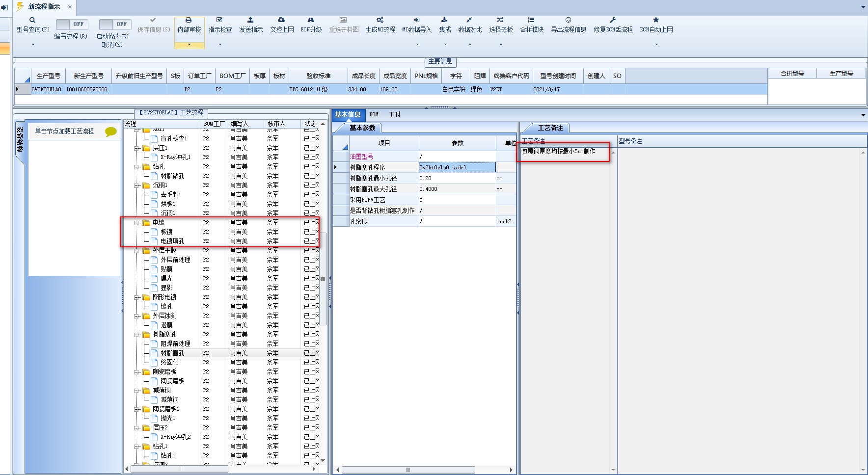Open dropdown arrow under 指示检查
Image resolution: width=868 pixels, height=475 pixels.
pyautogui.click(x=220, y=45)
